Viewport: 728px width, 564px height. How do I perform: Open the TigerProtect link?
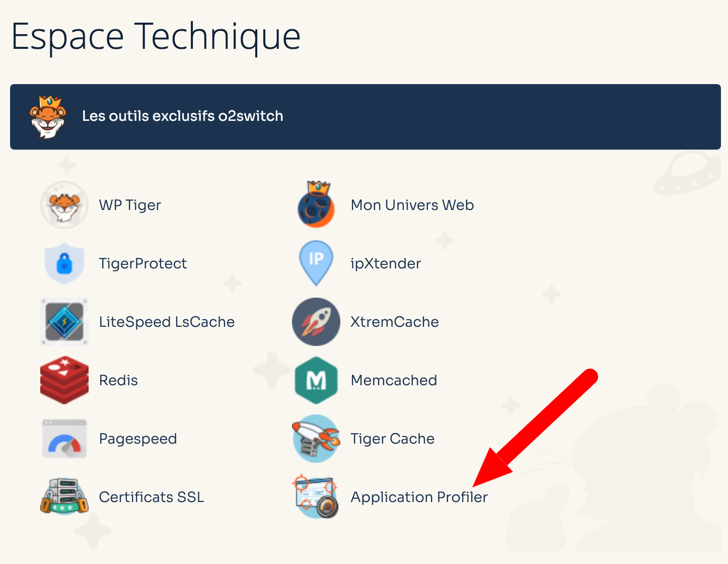(143, 263)
